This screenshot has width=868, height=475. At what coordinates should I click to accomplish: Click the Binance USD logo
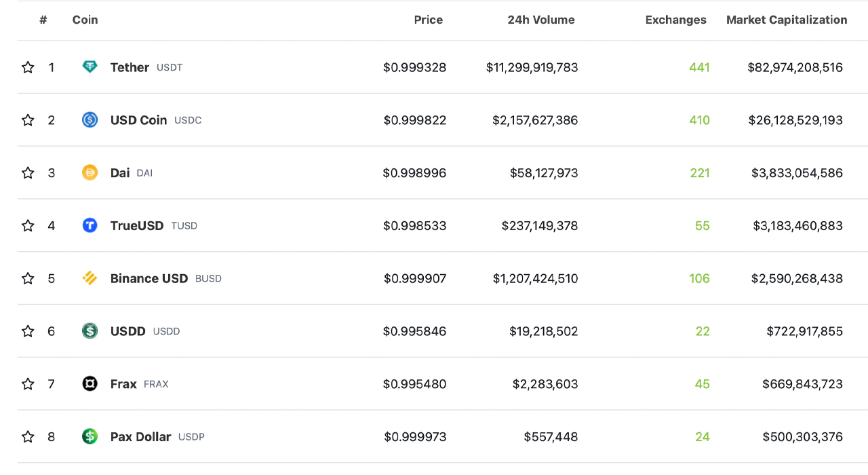point(90,278)
